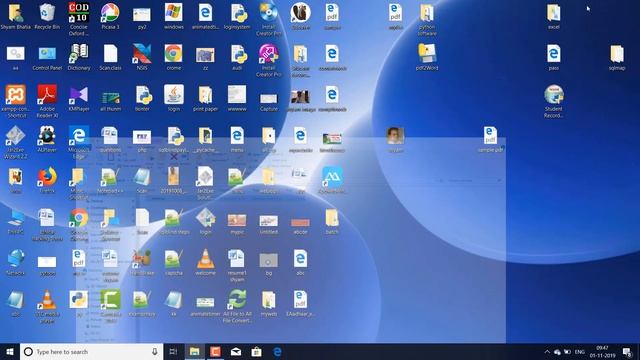Viewport: 640px width, 360px height.
Task: Open the EAadhaar PDF file icon
Action: (300, 304)
